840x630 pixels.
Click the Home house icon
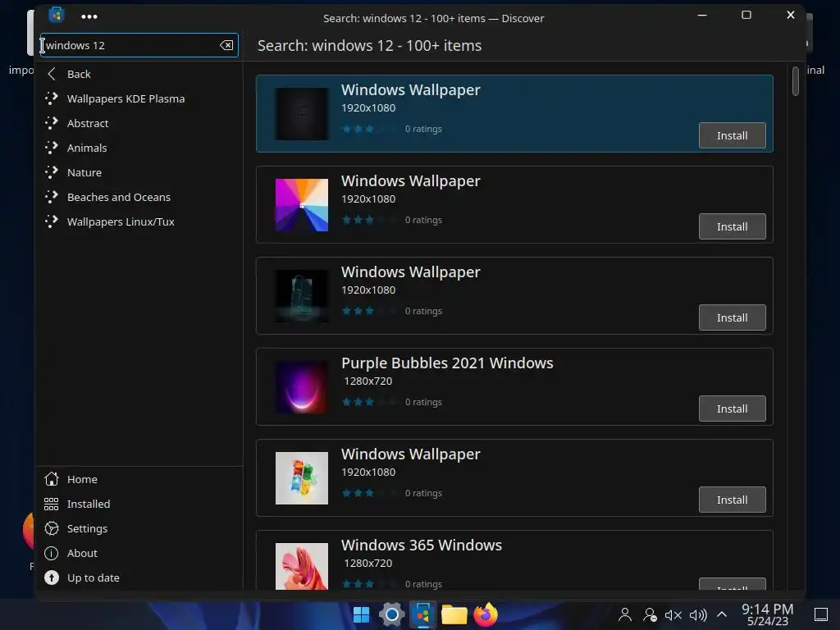click(x=52, y=479)
